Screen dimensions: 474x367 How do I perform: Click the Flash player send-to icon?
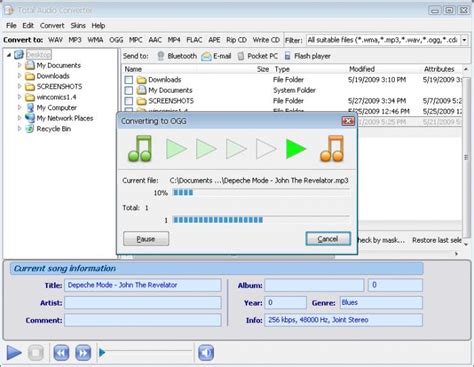tap(287, 56)
